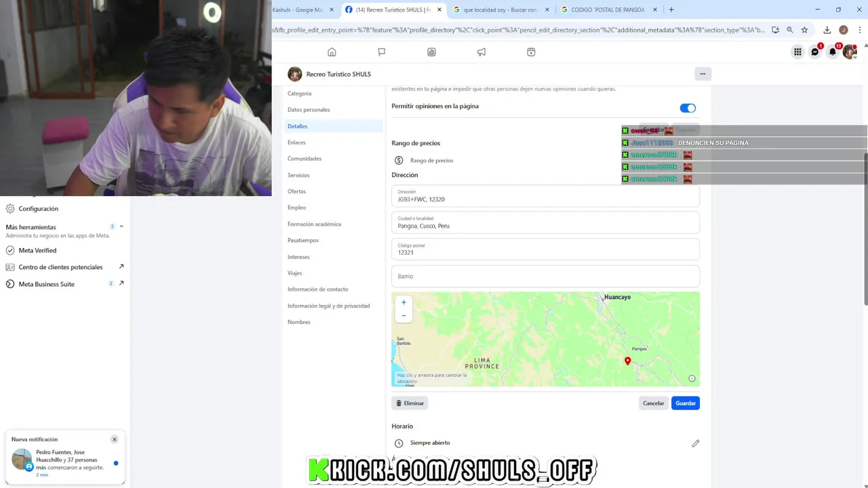
Task: Click the price range dollar icon
Action: [x=399, y=161]
